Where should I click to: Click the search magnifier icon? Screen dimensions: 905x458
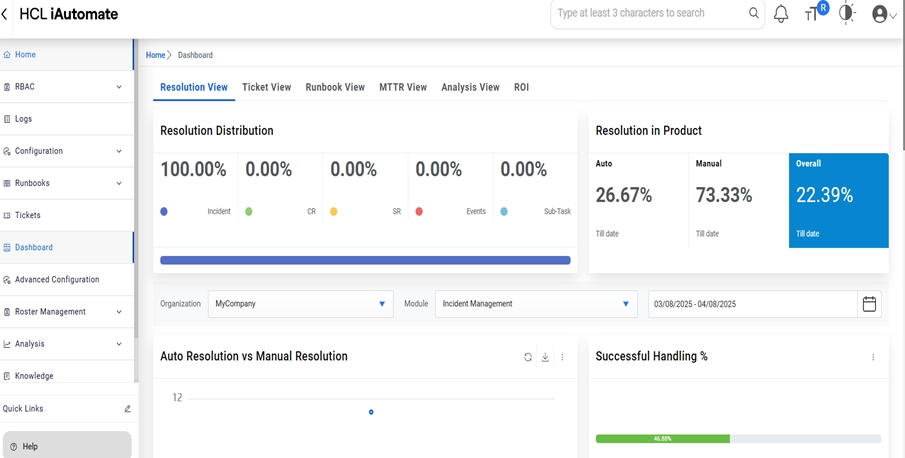pos(754,14)
